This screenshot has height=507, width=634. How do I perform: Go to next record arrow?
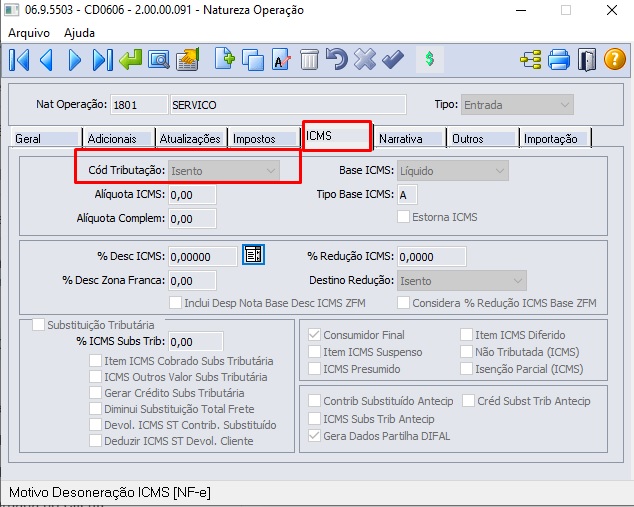click(x=74, y=60)
